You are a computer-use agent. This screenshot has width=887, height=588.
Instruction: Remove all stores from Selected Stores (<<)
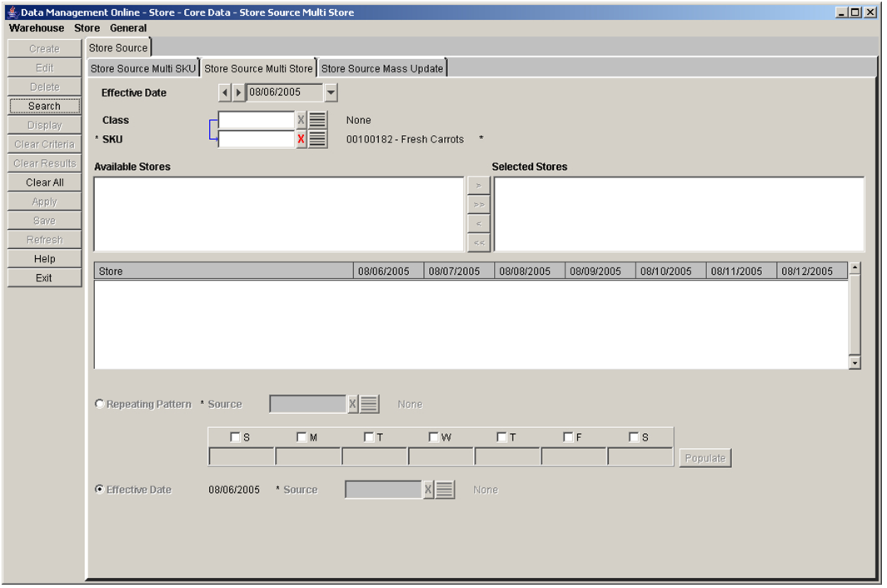pyautogui.click(x=479, y=243)
